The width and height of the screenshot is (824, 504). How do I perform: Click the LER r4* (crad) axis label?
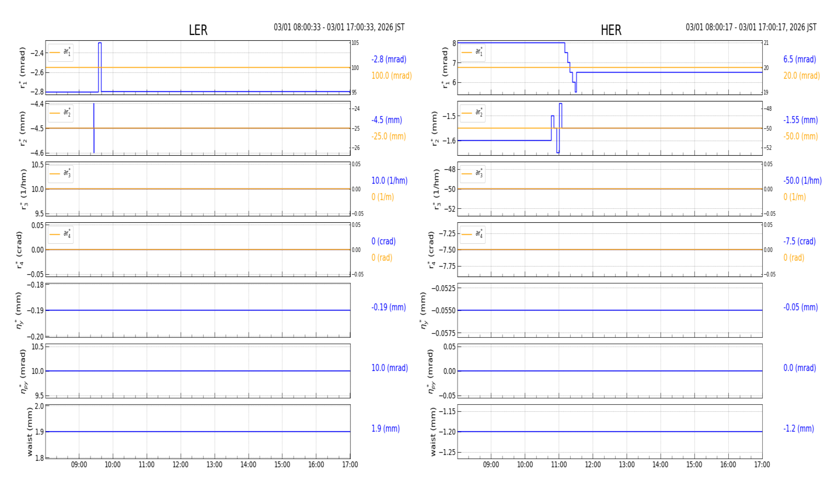19,250
